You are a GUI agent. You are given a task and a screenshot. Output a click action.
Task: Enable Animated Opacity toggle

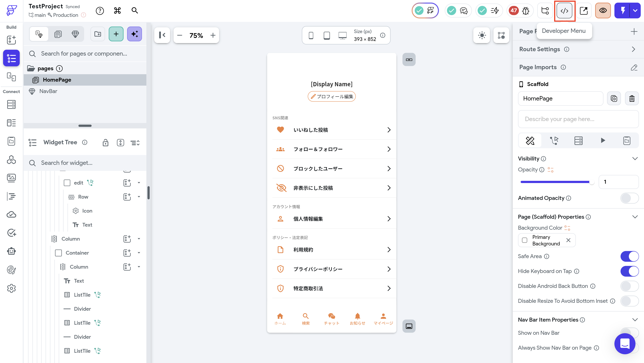point(629,198)
